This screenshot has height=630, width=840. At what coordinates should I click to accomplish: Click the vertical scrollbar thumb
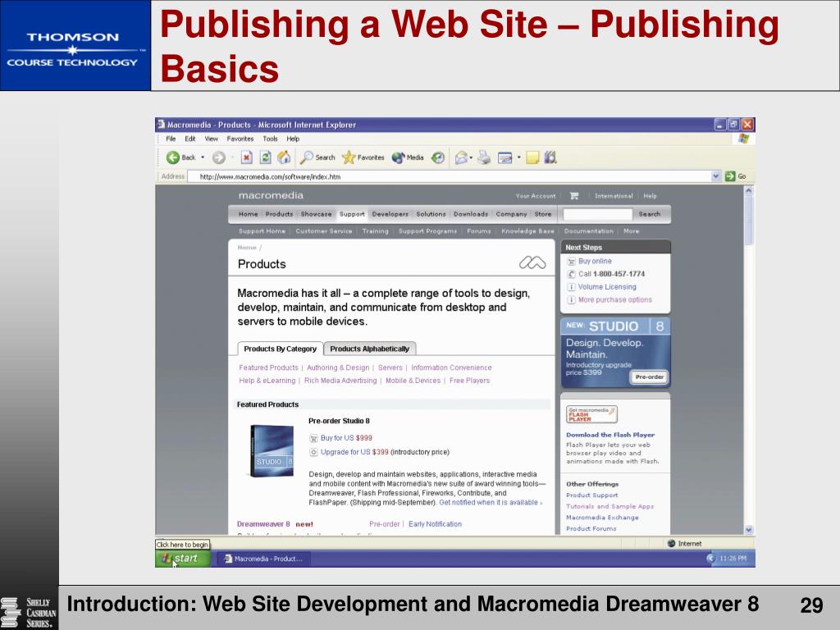749,220
